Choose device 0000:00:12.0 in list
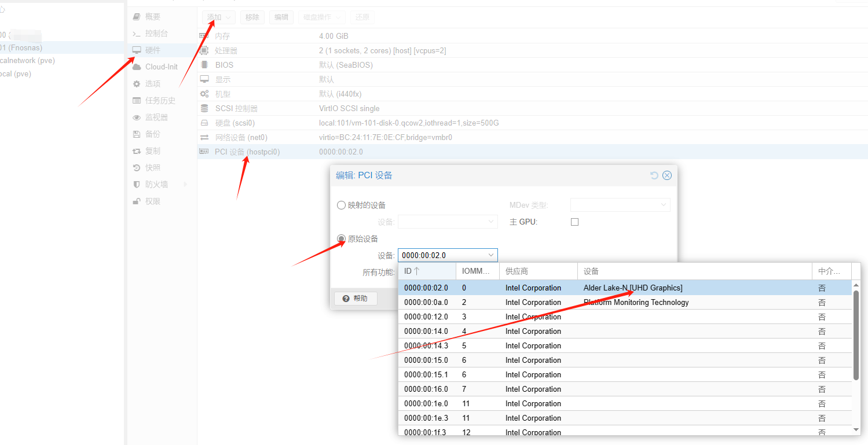Screen dimensions: 868x445 pos(625,317)
